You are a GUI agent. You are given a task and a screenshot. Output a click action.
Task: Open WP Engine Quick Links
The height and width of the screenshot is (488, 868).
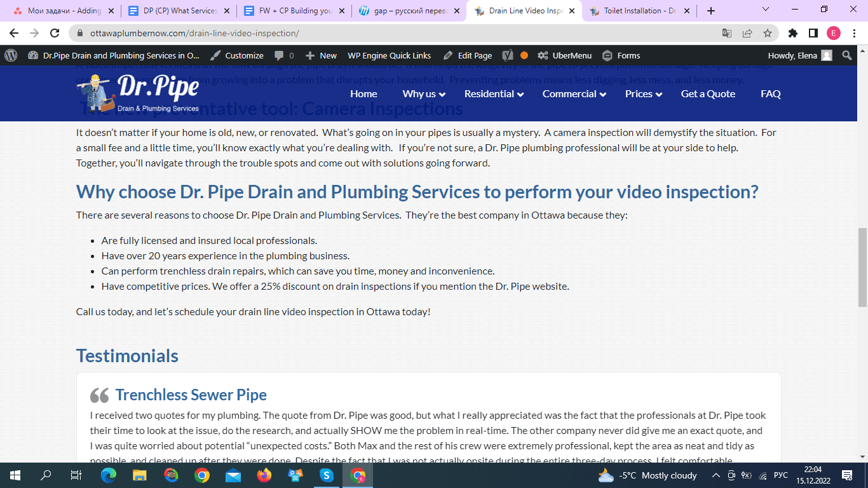[389, 55]
